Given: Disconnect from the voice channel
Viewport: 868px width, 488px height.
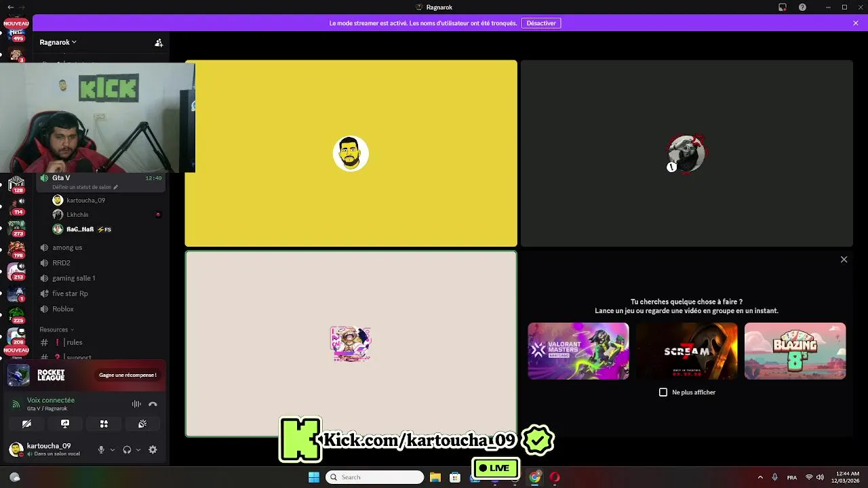Looking at the screenshot, I should 153,404.
